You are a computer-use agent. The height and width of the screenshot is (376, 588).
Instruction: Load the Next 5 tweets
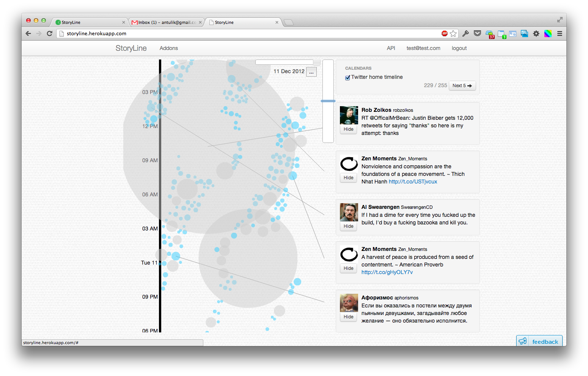point(462,86)
